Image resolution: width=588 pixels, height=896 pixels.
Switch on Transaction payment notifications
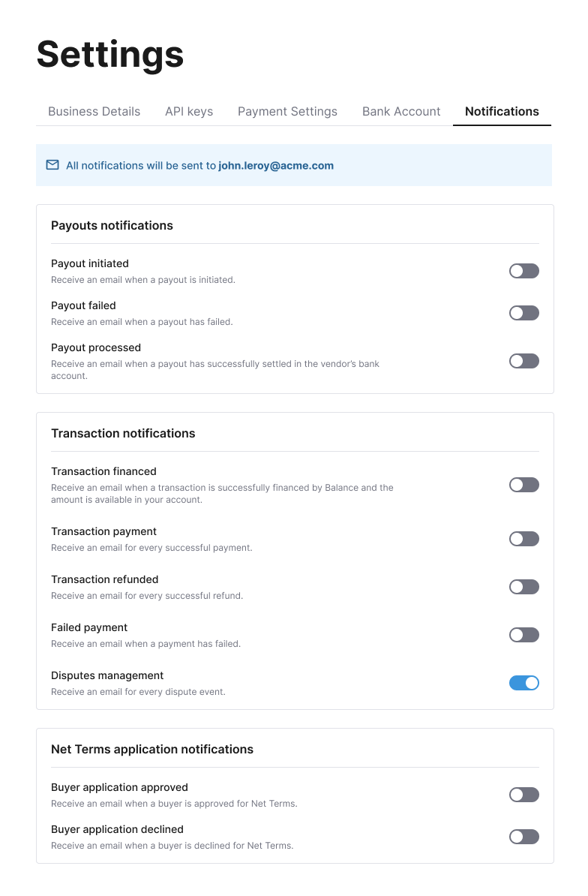[x=524, y=539]
